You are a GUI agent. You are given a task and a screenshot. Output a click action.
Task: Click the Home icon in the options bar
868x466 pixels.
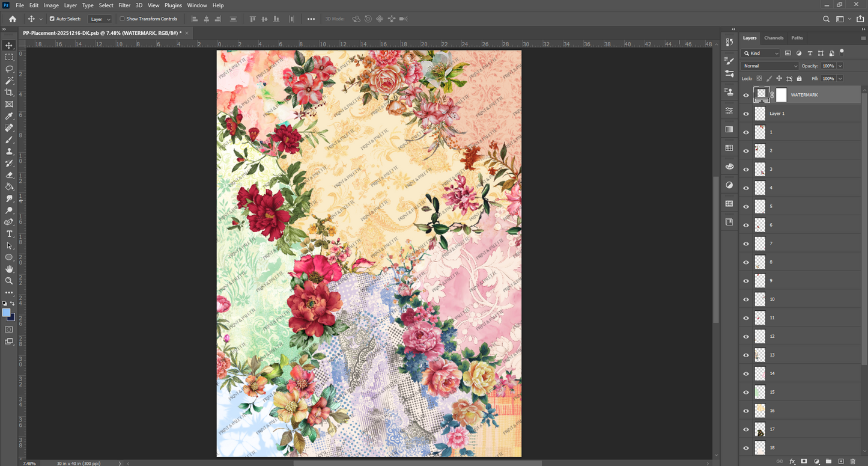(12, 19)
